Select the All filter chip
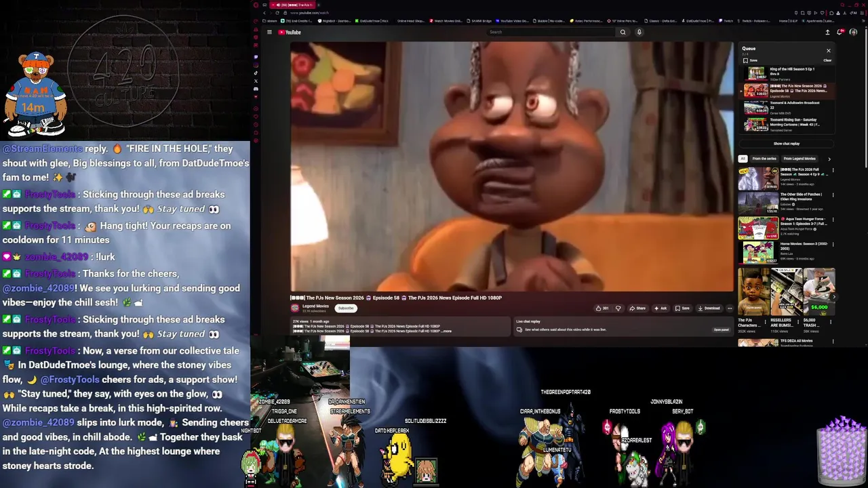The image size is (868, 488). click(743, 159)
